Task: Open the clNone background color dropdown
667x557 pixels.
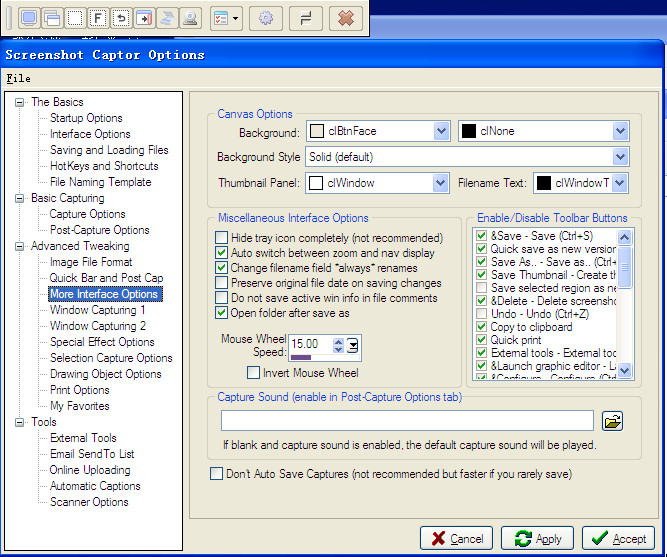Action: (x=621, y=131)
